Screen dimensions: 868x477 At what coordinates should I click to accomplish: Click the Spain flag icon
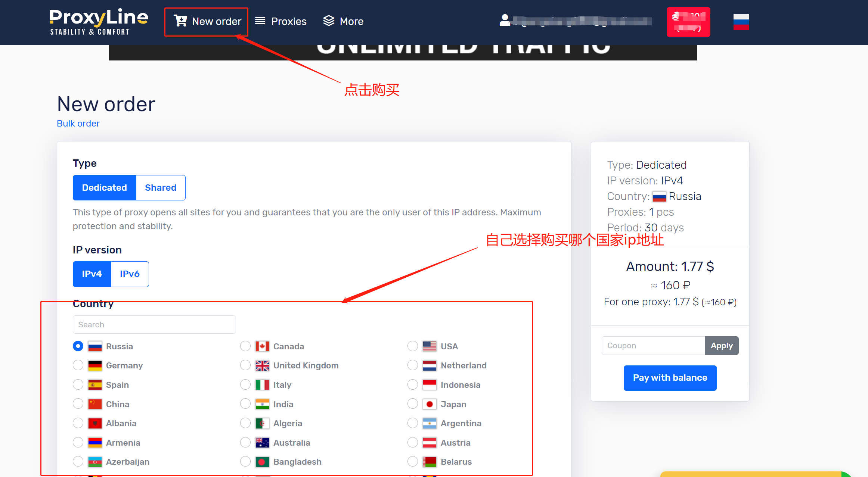click(x=95, y=385)
